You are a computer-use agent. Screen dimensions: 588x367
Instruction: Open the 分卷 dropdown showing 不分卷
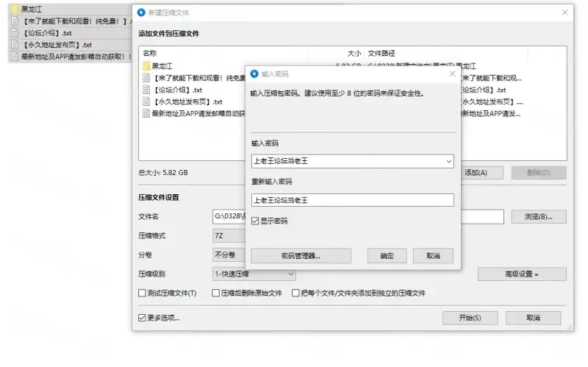tap(229, 254)
